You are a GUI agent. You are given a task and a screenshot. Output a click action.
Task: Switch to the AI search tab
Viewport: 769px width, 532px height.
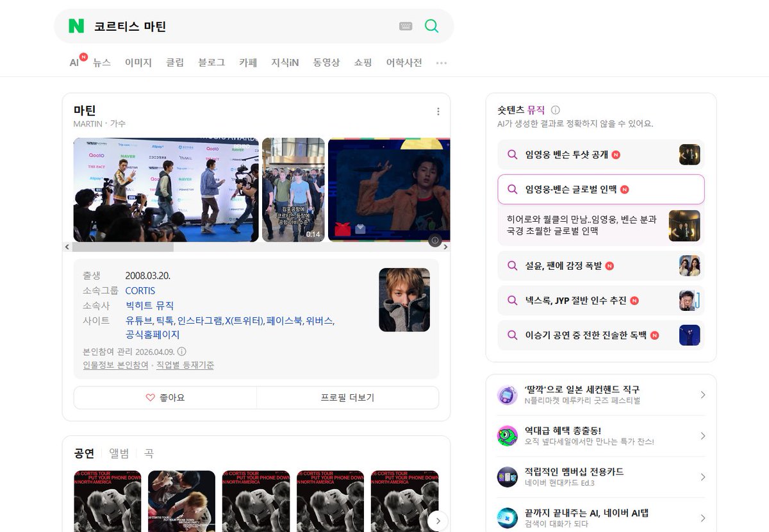[x=76, y=62]
